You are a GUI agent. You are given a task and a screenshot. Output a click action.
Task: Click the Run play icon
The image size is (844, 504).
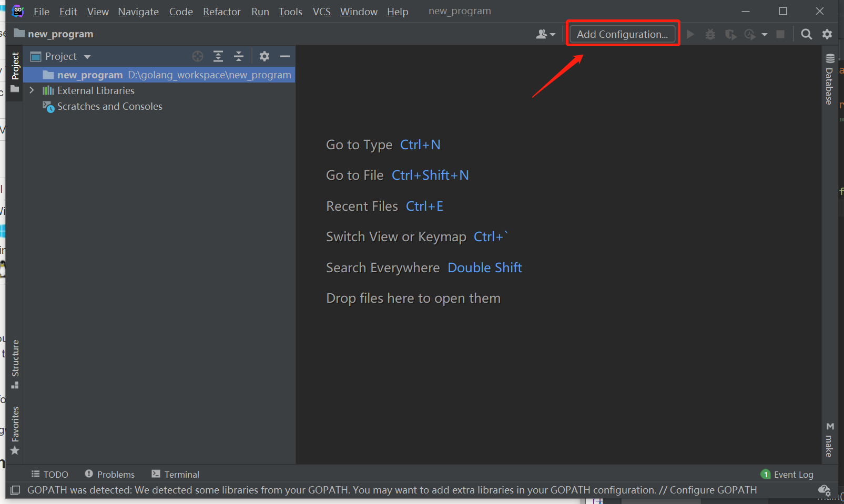690,34
